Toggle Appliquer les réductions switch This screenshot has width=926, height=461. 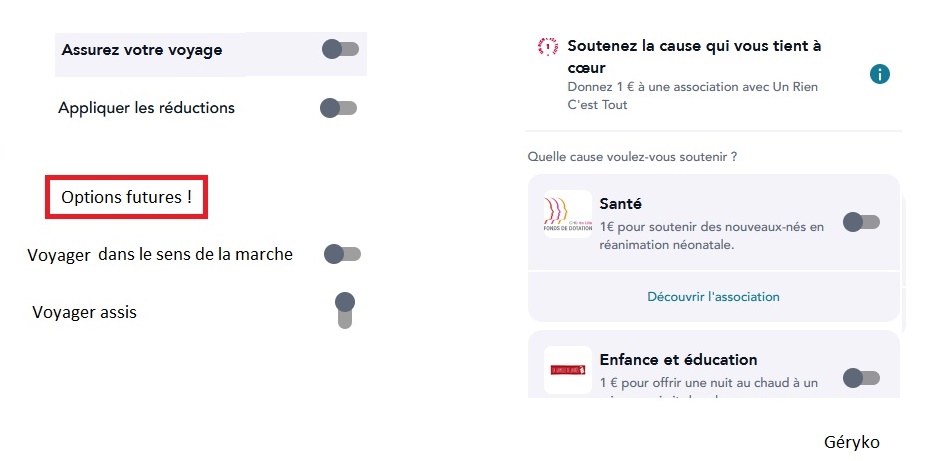pos(337,108)
